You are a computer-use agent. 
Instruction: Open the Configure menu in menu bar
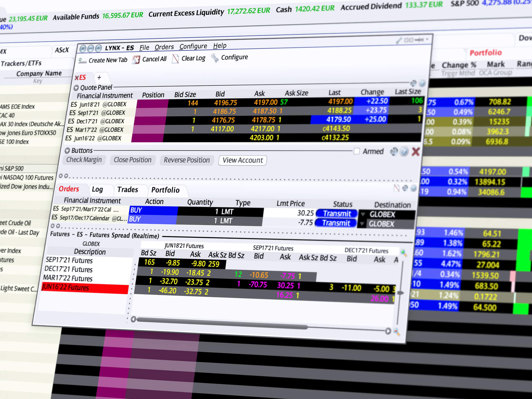coord(193,46)
